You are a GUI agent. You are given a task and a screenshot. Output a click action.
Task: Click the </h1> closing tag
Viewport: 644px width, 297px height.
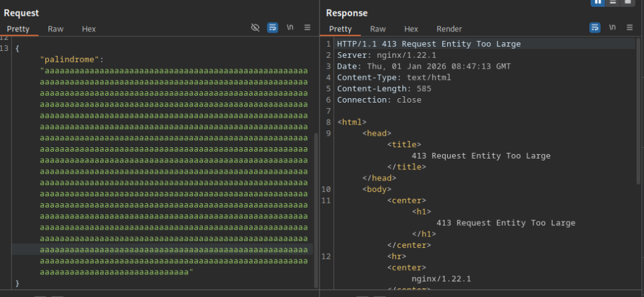tap(424, 233)
